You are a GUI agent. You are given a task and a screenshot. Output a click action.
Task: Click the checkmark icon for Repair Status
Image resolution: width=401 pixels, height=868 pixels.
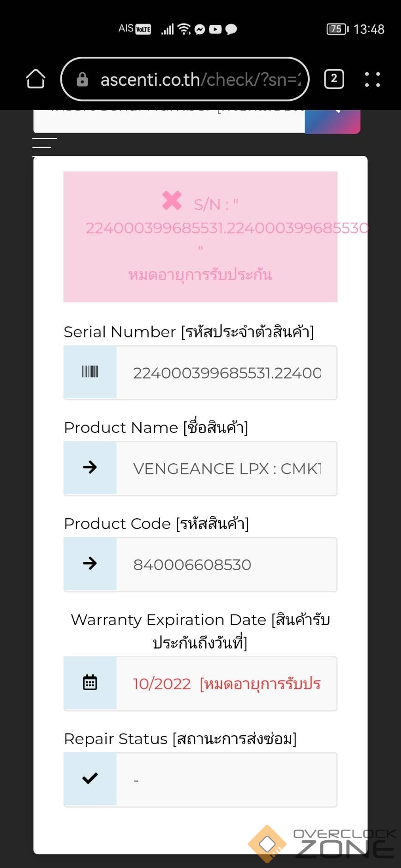pos(90,779)
